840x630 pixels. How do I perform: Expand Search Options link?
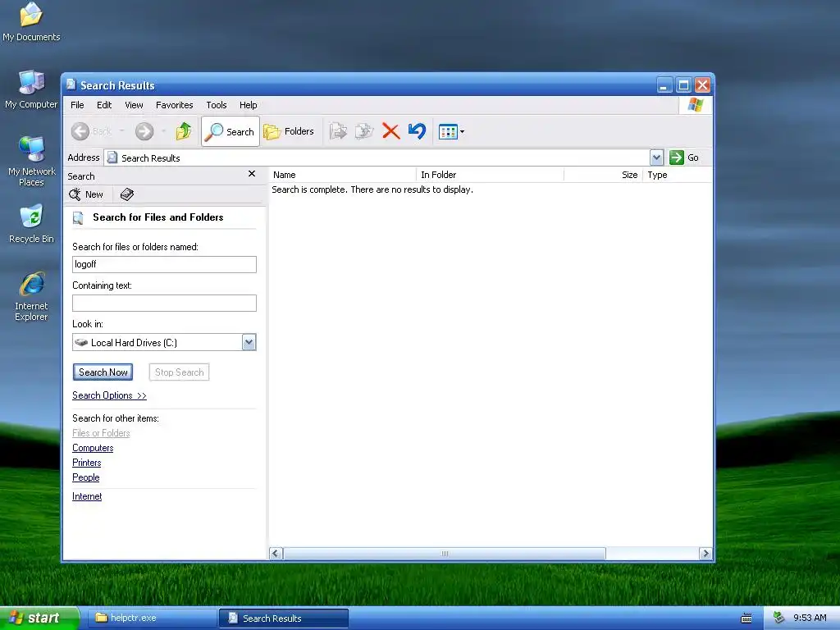pyautogui.click(x=109, y=395)
